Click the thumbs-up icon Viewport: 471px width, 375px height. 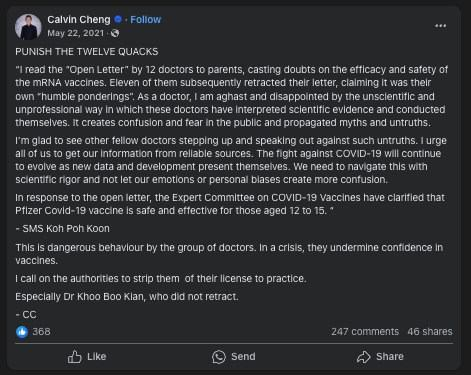pyautogui.click(x=74, y=357)
